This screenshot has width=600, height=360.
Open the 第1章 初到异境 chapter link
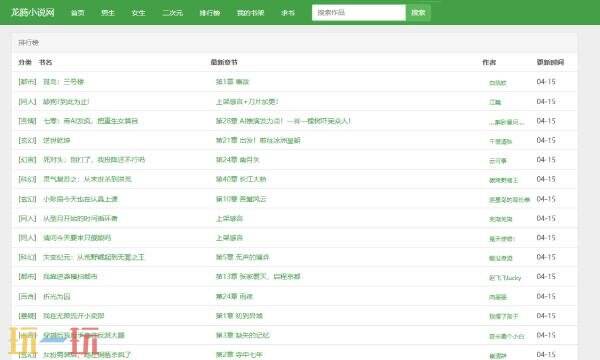point(239,316)
